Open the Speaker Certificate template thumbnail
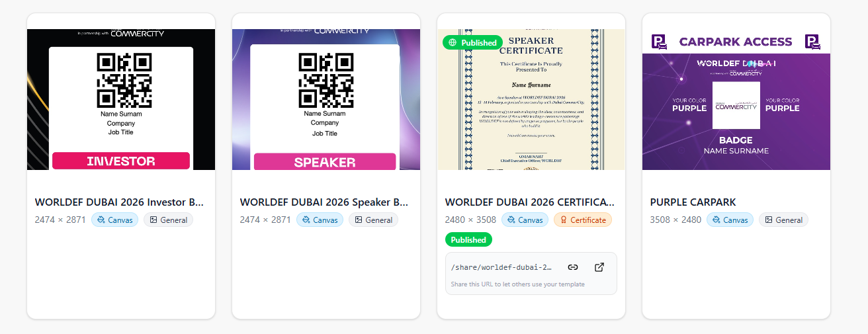This screenshot has height=334, width=868. 531,99
